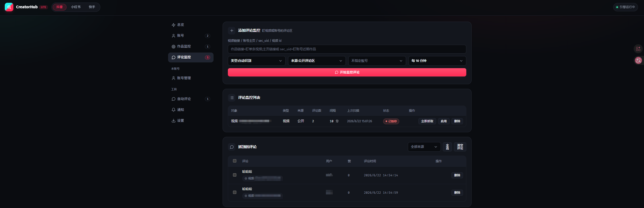Click the LITE badge next to CreatorHub
644x208 pixels.
click(43, 7)
